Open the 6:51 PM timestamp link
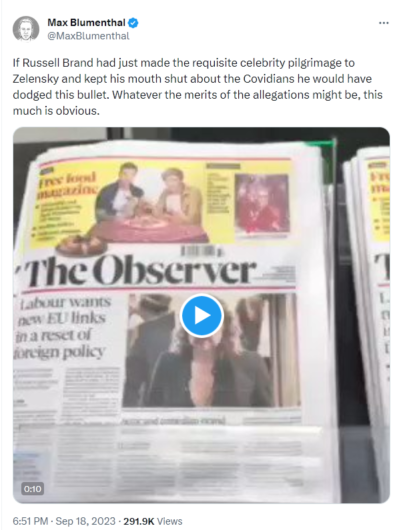 click(x=30, y=521)
